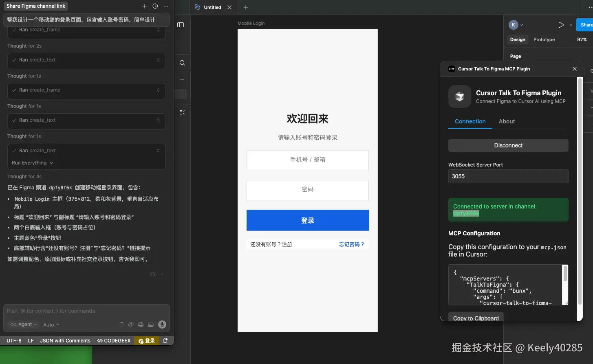
Task: Activate the microphone voice input icon
Action: click(x=161, y=325)
